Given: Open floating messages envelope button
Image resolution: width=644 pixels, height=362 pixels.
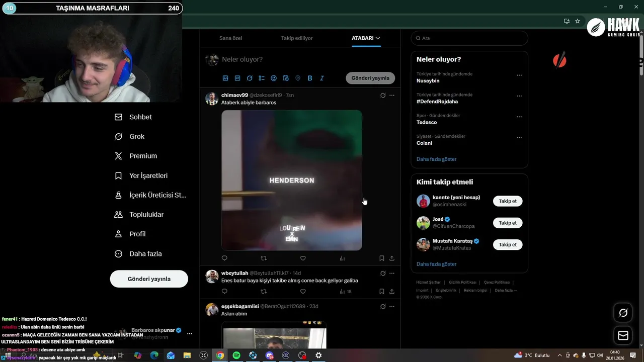Looking at the screenshot, I should click(623, 335).
